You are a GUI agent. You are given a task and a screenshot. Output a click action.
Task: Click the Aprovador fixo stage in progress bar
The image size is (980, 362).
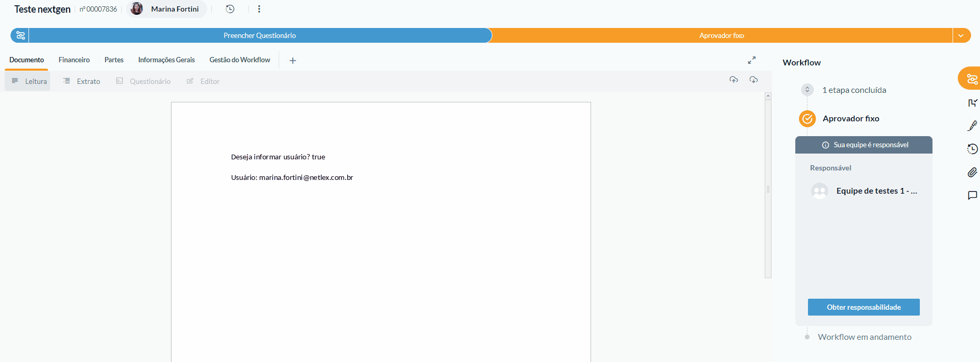pos(721,35)
